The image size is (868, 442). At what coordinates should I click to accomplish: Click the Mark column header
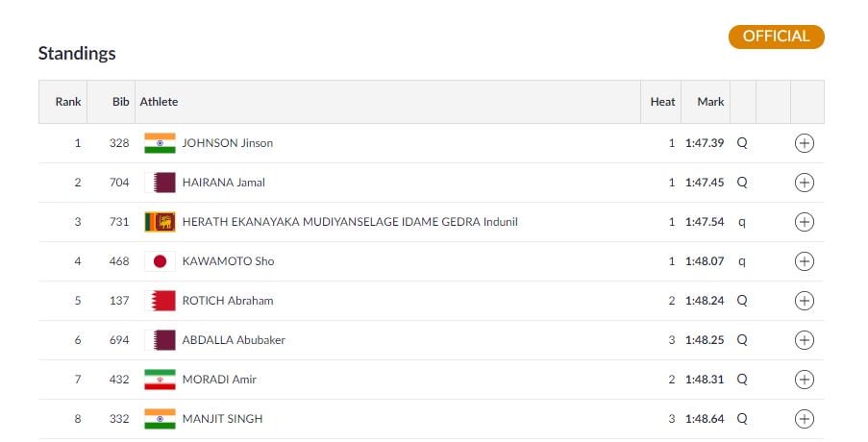[x=710, y=102]
